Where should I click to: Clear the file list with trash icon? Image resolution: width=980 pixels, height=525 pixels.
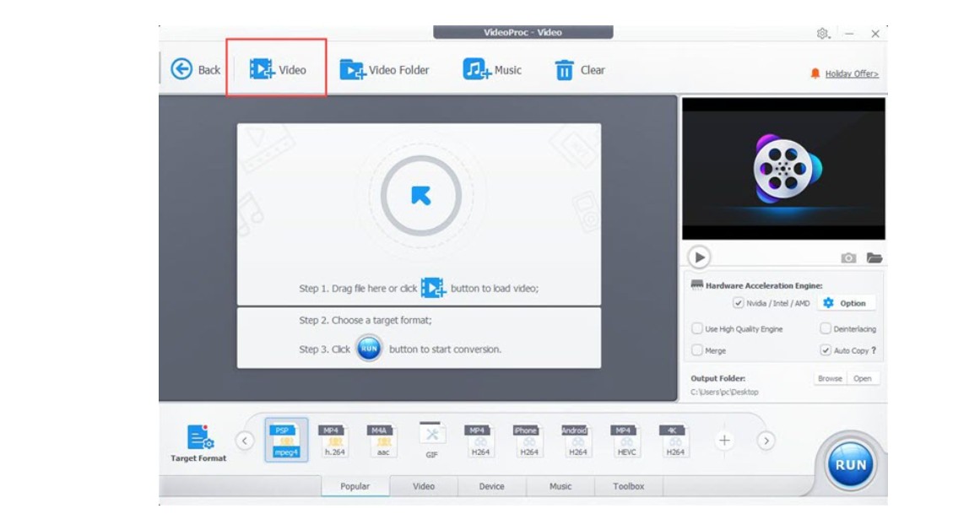(x=579, y=69)
